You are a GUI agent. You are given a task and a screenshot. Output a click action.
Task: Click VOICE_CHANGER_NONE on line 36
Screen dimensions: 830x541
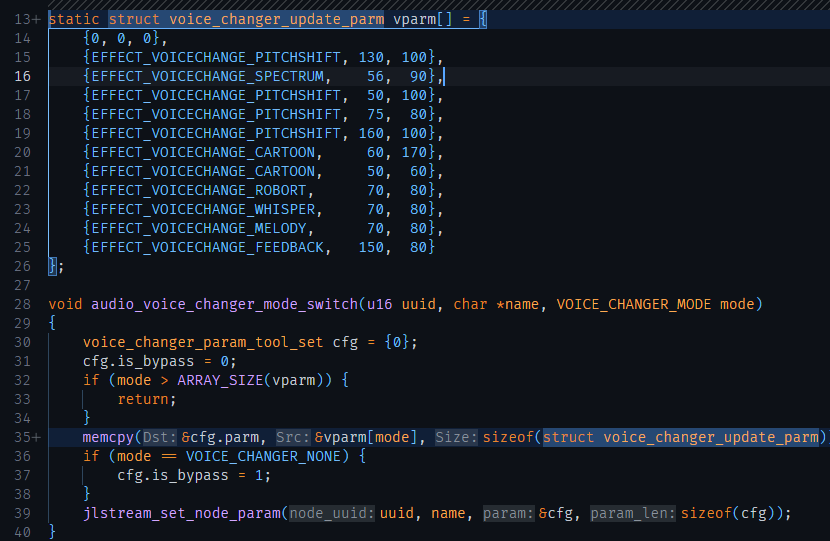click(x=263, y=456)
